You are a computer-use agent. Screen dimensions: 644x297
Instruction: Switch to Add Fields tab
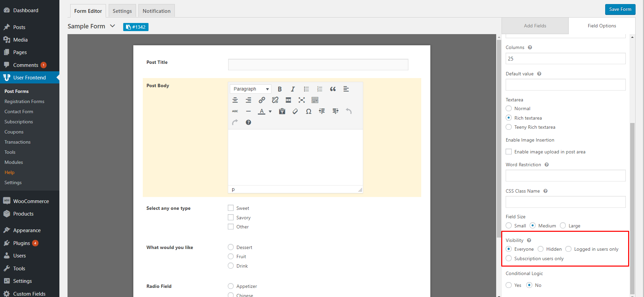point(535,26)
